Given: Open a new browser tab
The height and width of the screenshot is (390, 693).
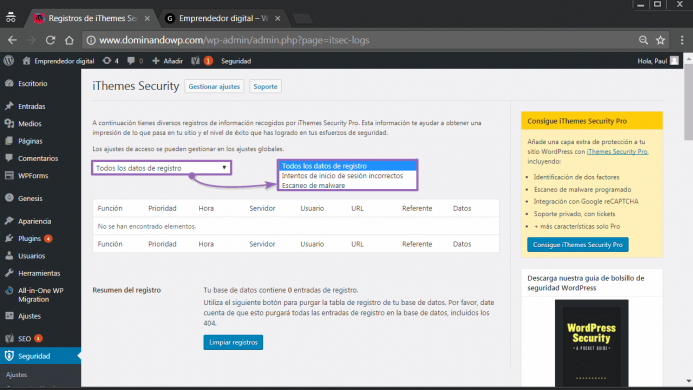Looking at the screenshot, I should pos(302,19).
